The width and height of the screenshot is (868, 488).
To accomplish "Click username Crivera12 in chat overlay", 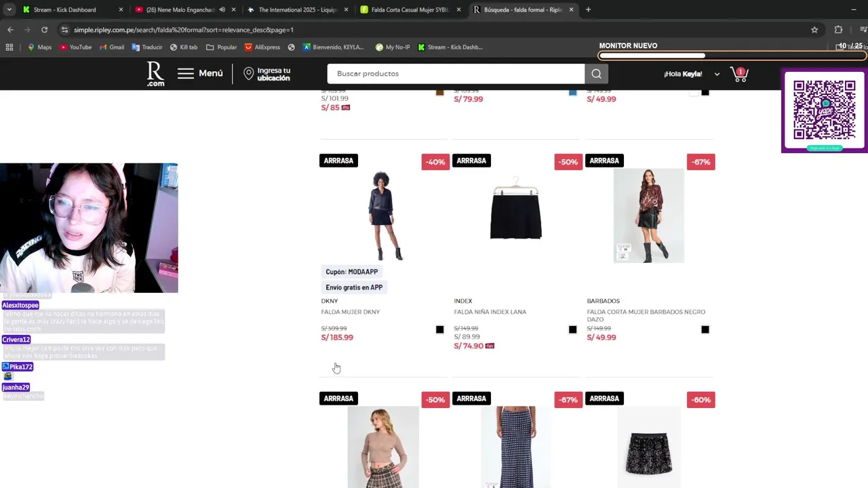I will point(16,340).
